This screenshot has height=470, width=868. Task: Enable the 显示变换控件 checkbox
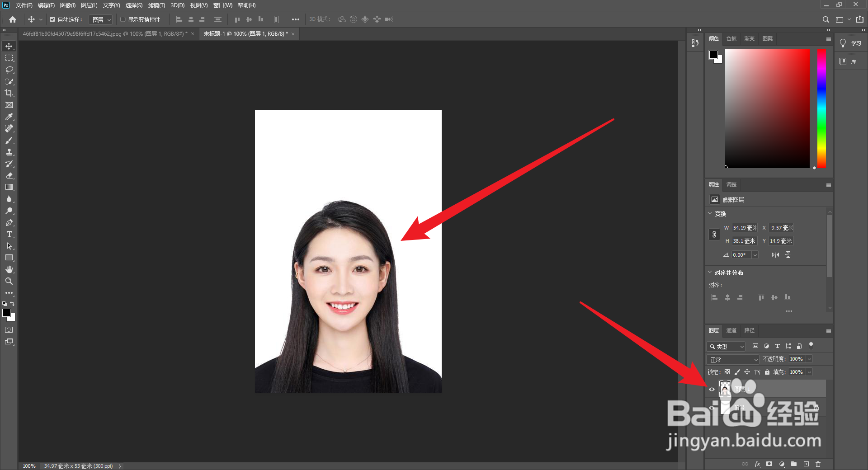click(x=123, y=19)
